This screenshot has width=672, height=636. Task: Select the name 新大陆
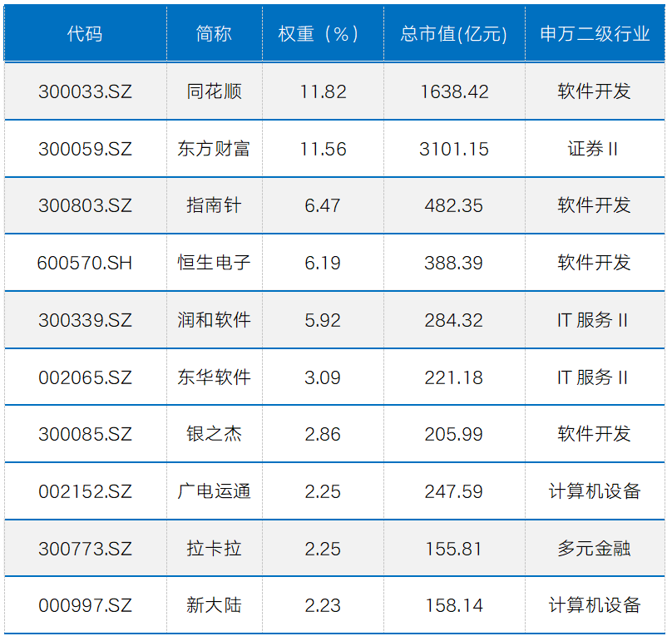(x=214, y=605)
